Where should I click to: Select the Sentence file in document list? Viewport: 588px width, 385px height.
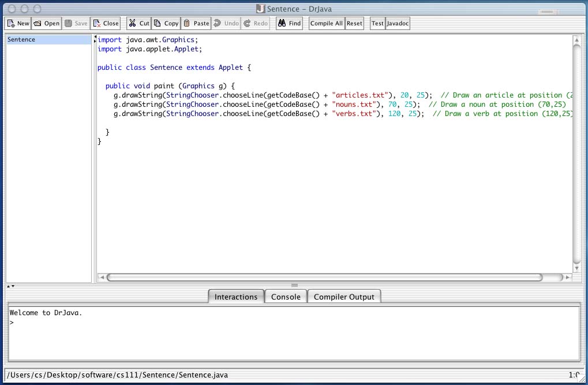[x=21, y=40]
